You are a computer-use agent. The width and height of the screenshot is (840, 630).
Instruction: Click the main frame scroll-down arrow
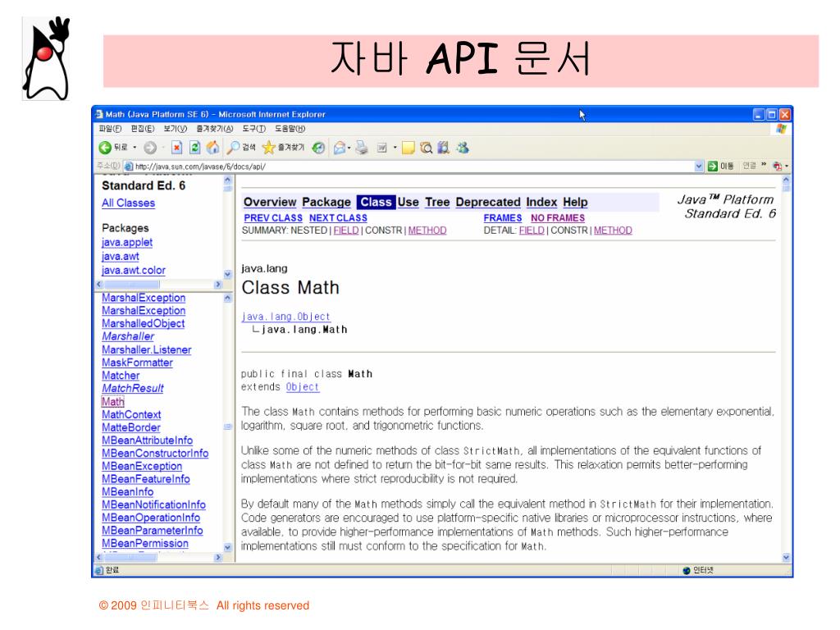coord(786,558)
